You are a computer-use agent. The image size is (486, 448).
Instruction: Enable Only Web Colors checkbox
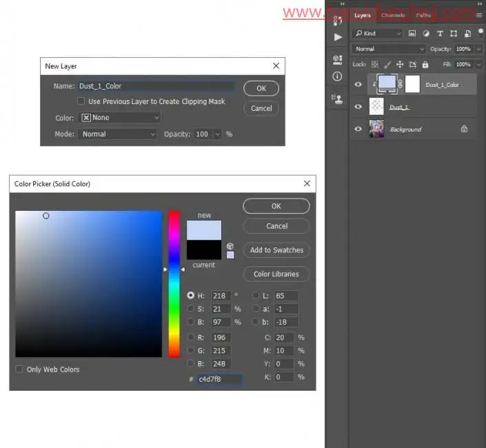coord(19,369)
